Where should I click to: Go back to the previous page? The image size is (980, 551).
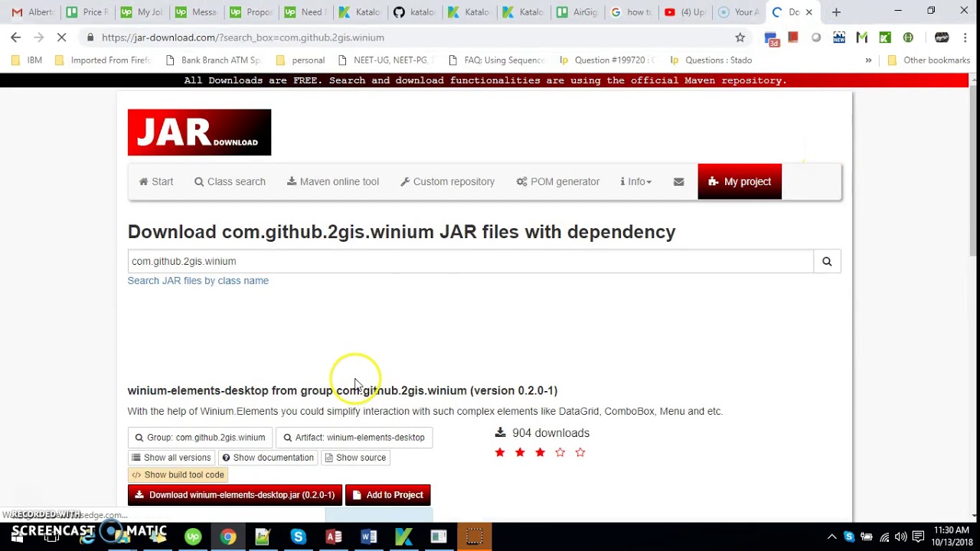15,37
